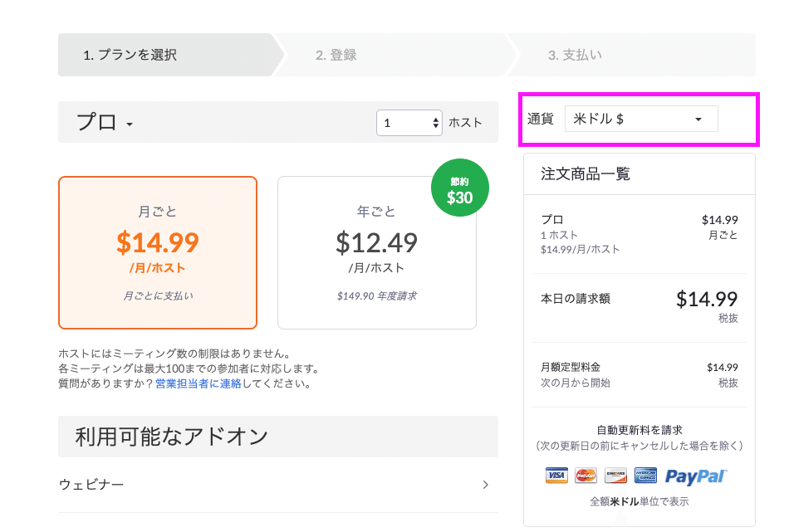Select the 月ごと monthly billing card

(157, 249)
